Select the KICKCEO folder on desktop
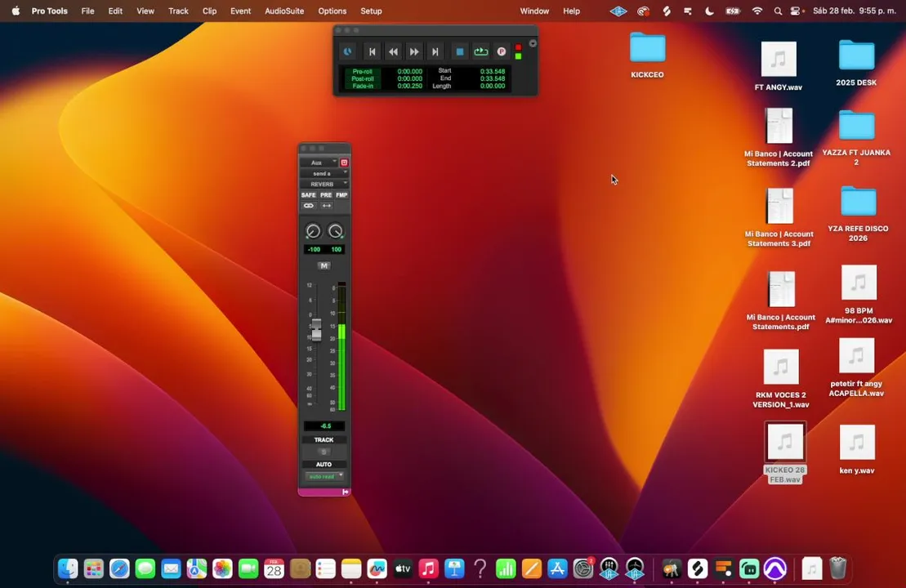Viewport: 906px width, 588px height. click(647, 55)
